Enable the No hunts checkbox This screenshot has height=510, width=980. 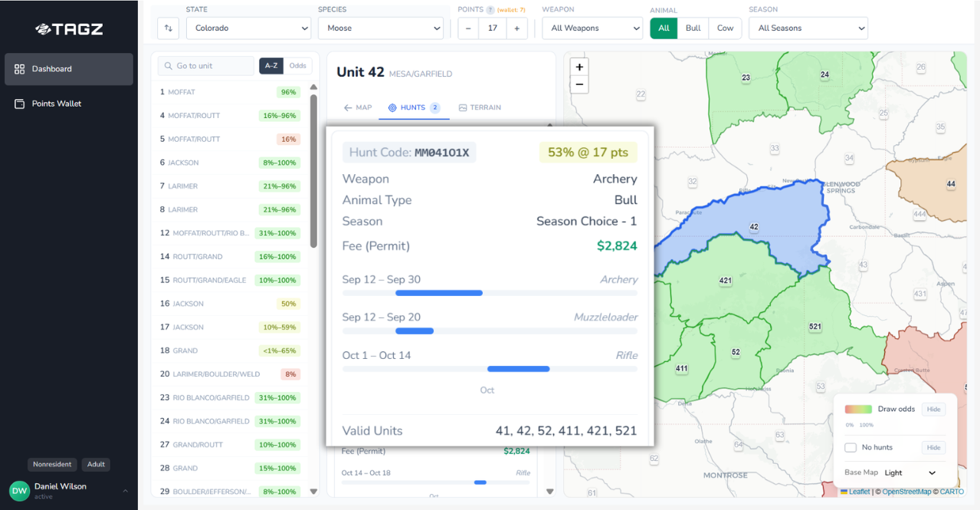pos(851,447)
